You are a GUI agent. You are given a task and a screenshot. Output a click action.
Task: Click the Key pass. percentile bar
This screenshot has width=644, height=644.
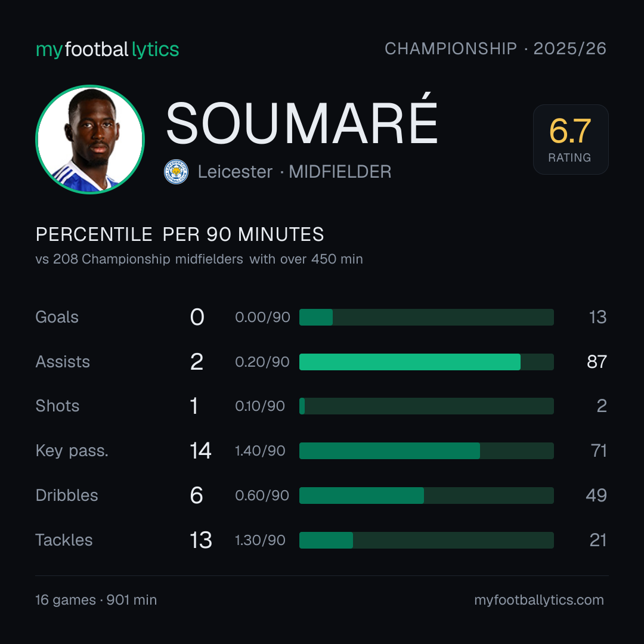click(x=426, y=451)
